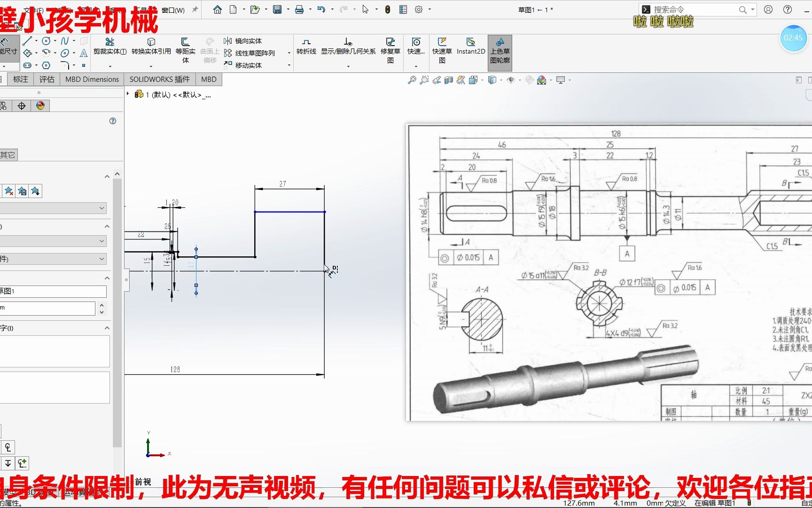Screen dimensions: 812x508
Task: Click the Zoom to Fit icon
Action: 412,80
